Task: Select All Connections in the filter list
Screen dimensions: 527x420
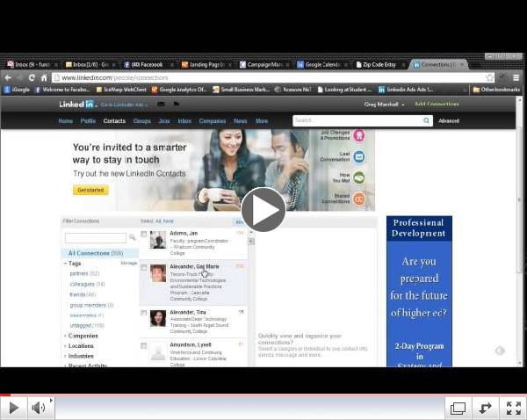Action: (100, 253)
